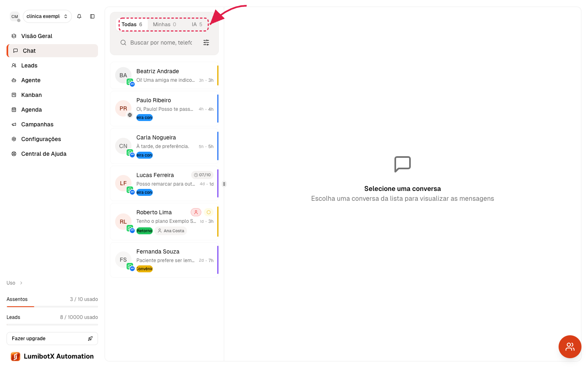
Task: Go to Campanhas
Action: pos(52,124)
